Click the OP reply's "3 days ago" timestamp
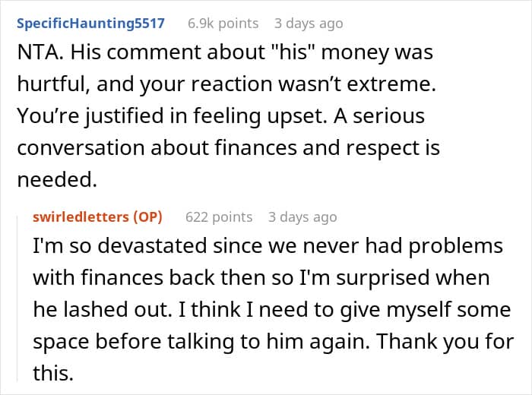 (x=302, y=217)
